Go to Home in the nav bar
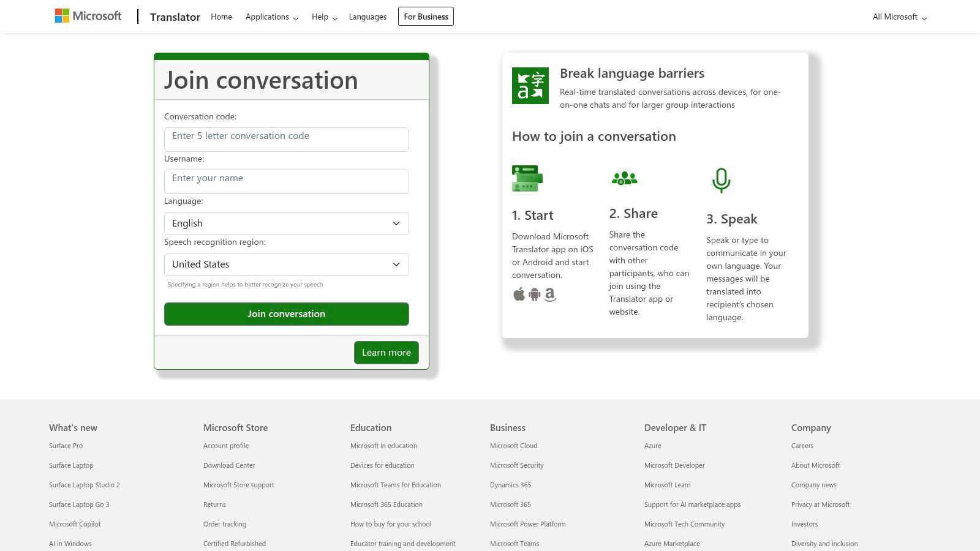The image size is (980, 551). coord(221,17)
